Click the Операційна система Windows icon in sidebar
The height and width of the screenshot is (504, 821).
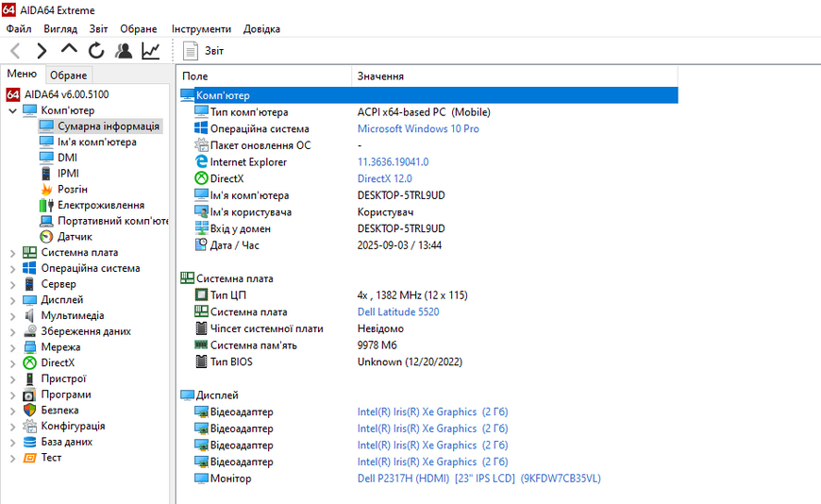30,268
